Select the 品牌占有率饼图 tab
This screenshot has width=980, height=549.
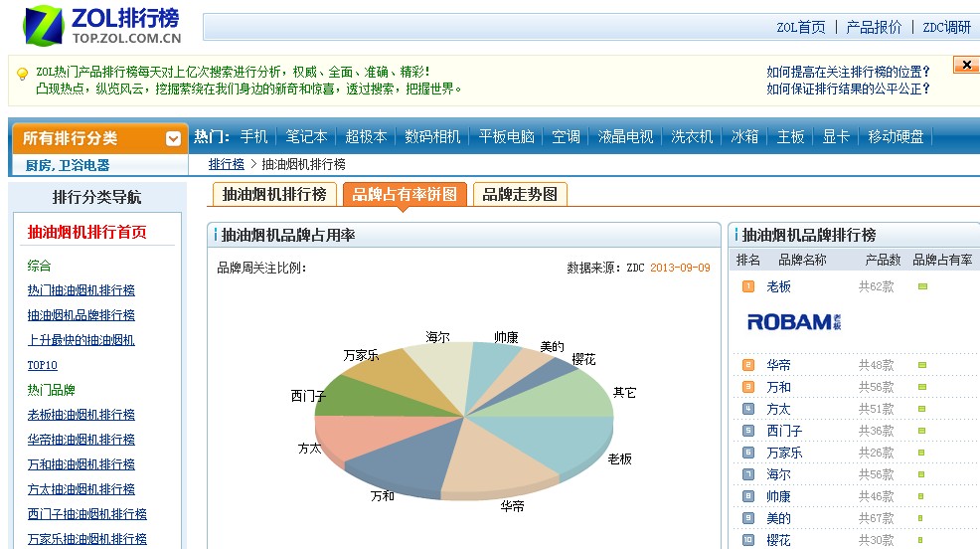pos(405,195)
